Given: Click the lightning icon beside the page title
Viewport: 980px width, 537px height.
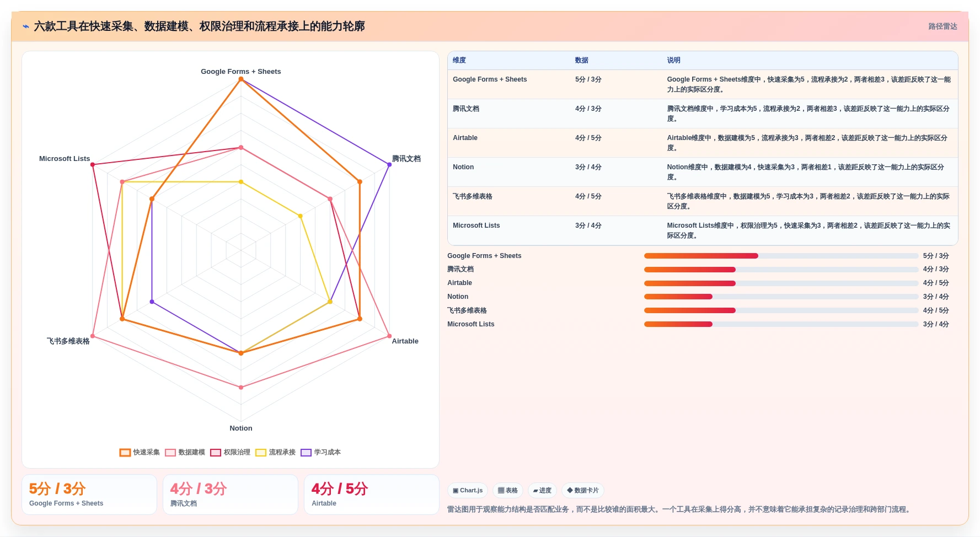Looking at the screenshot, I should click(x=25, y=26).
